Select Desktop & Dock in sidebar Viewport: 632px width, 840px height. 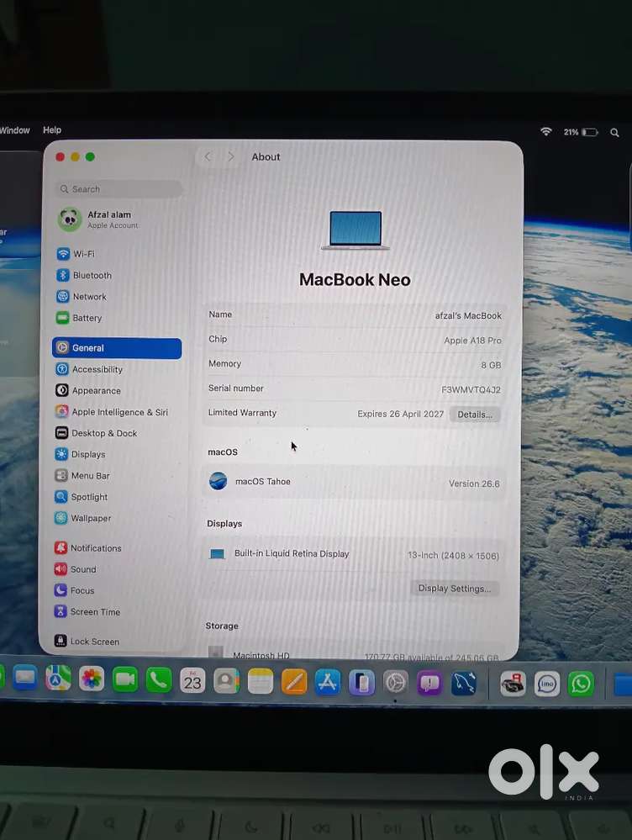point(96,433)
